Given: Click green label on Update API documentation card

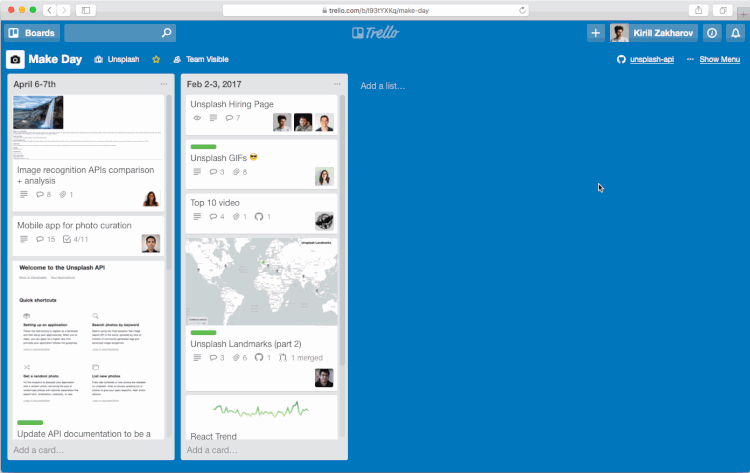Looking at the screenshot, I should pyautogui.click(x=30, y=423).
